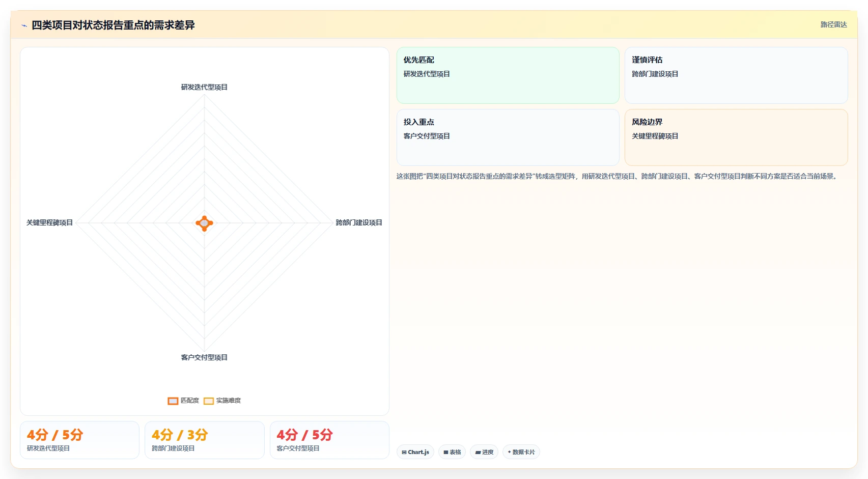This screenshot has width=868, height=479.
Task: Click the radar axis label 跨部门建设项目
Action: coord(359,222)
